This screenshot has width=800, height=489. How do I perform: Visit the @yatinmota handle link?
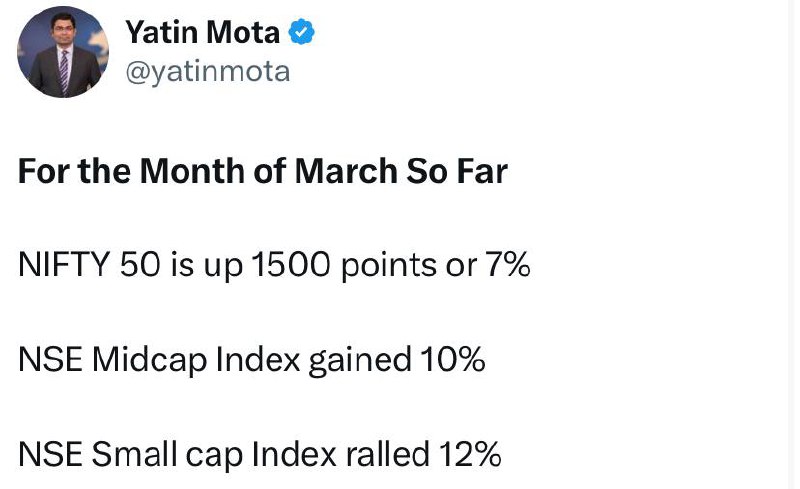(208, 71)
